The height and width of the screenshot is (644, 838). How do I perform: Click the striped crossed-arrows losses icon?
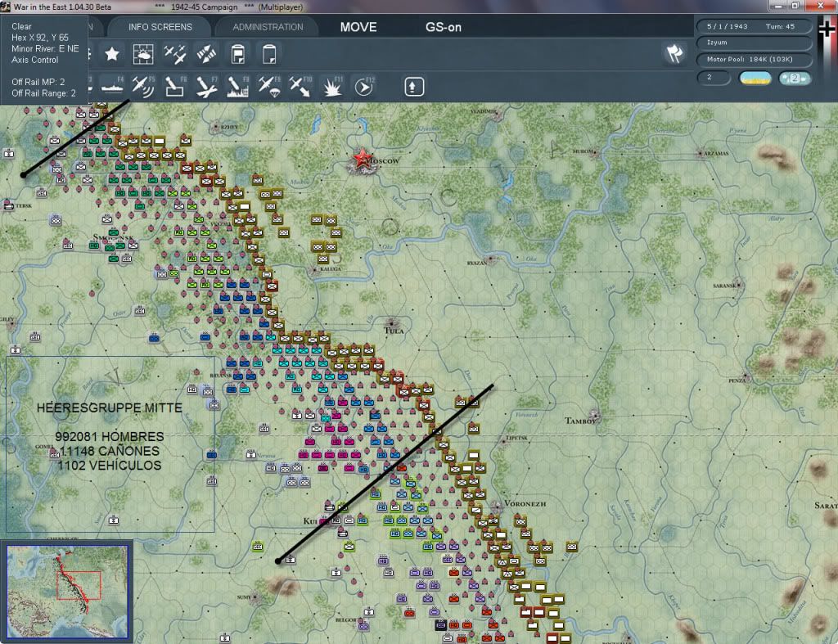(x=206, y=54)
